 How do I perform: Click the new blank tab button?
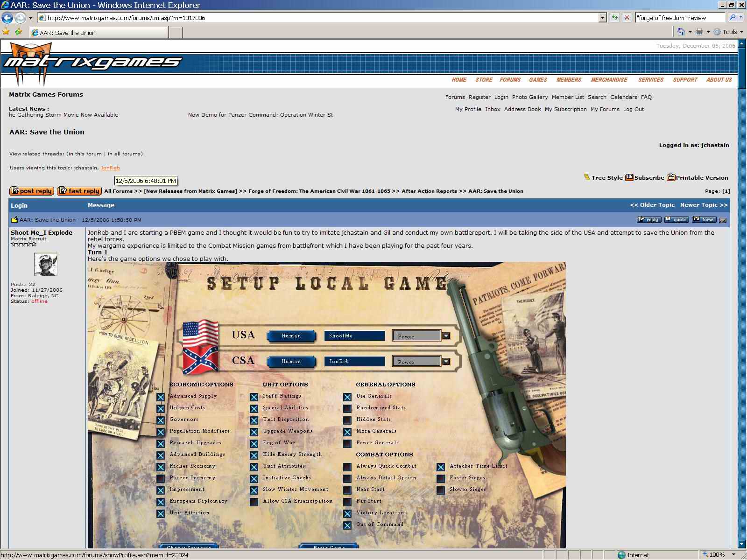(176, 33)
